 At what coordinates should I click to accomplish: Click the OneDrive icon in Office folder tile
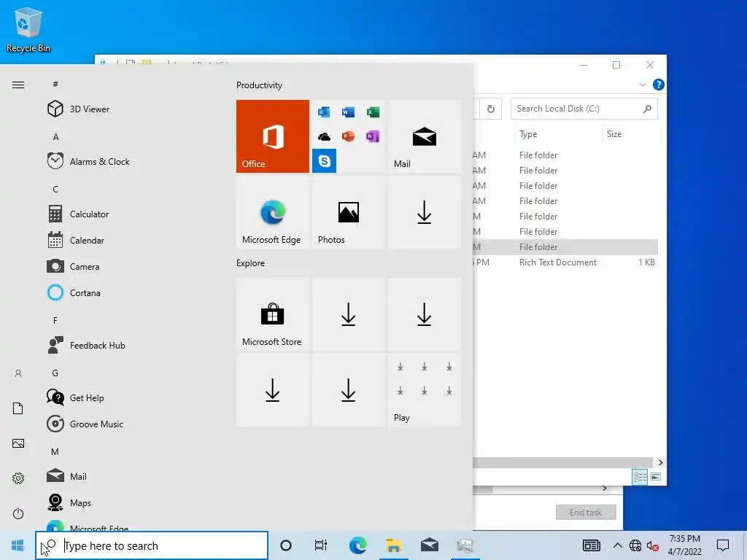pyautogui.click(x=324, y=136)
